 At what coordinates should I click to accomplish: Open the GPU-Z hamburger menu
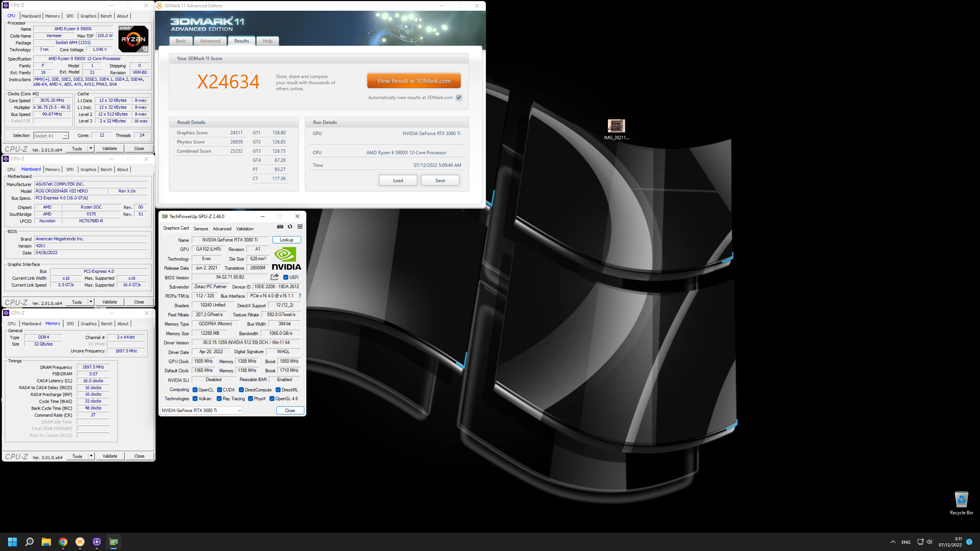300,227
